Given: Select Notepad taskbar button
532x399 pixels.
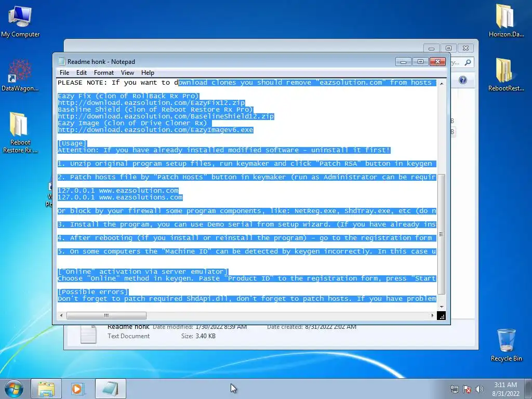Looking at the screenshot, I should point(111,389).
